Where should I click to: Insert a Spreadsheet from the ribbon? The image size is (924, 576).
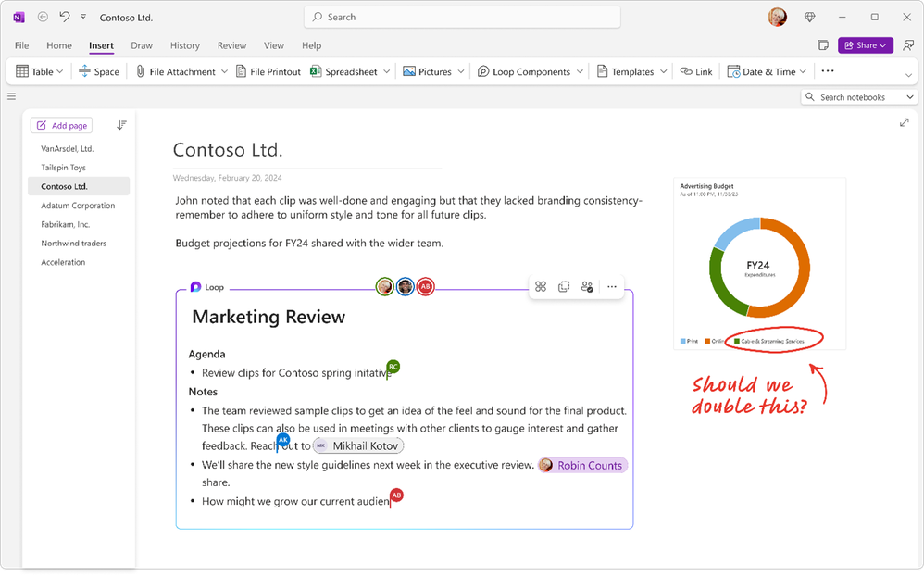(344, 71)
